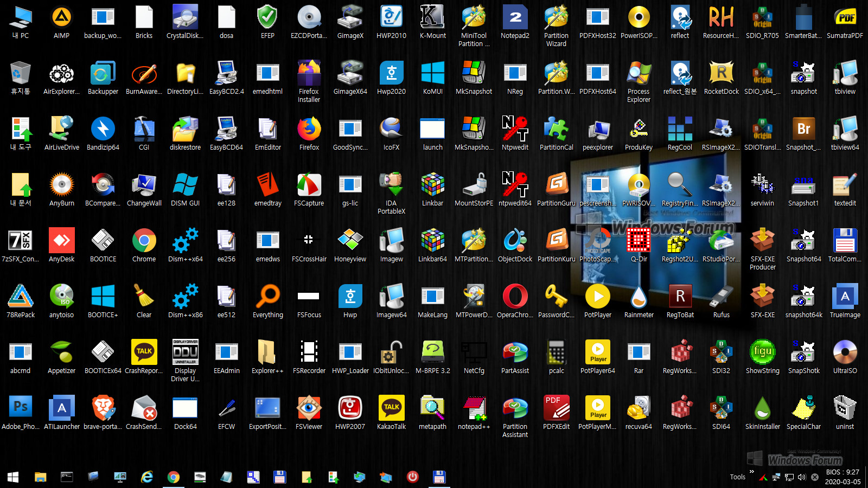This screenshot has width=868, height=488.
Task: Open Internet Explorer taskbar icon
Action: tap(147, 477)
